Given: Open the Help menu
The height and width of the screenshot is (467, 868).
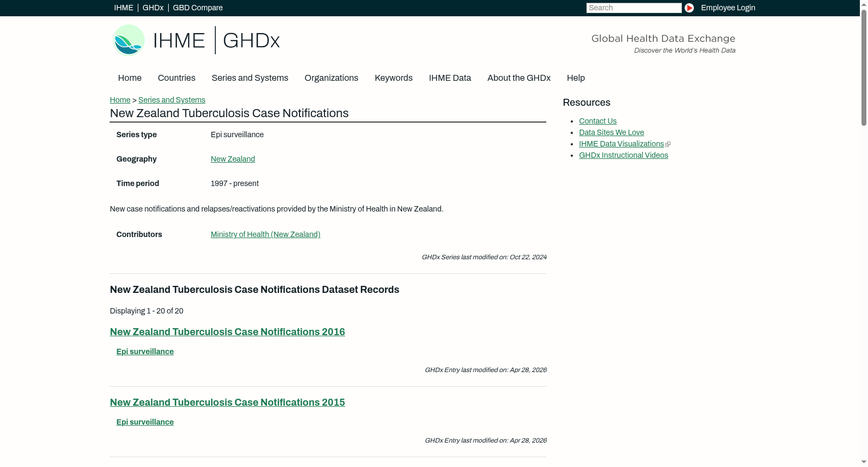Looking at the screenshot, I should coord(576,78).
